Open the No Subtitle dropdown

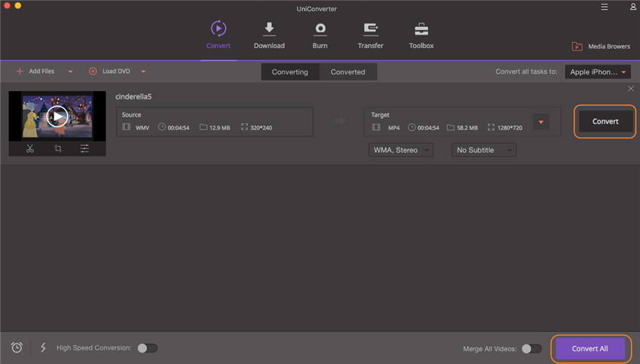coord(483,150)
